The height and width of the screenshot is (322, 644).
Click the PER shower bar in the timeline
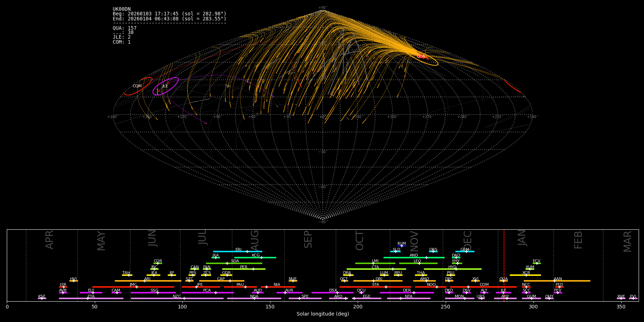coord(244,269)
